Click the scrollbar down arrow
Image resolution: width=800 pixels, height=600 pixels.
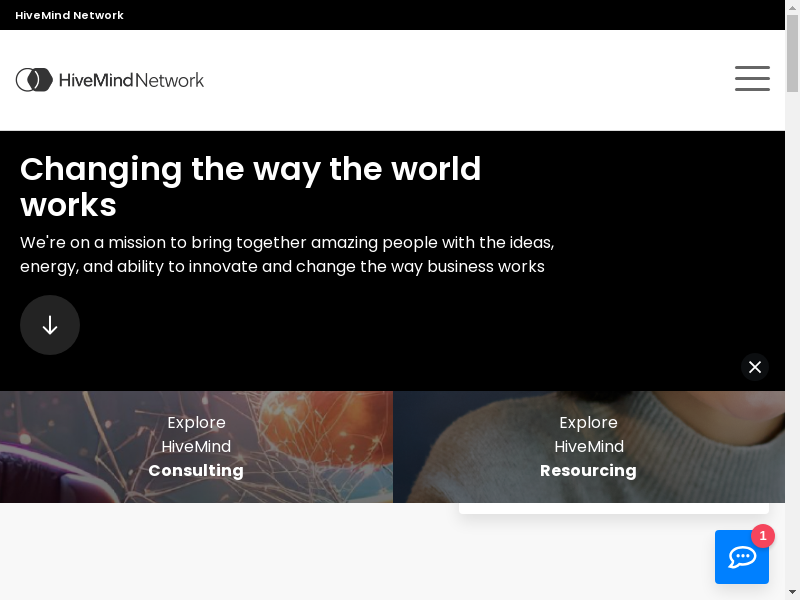pos(792,593)
